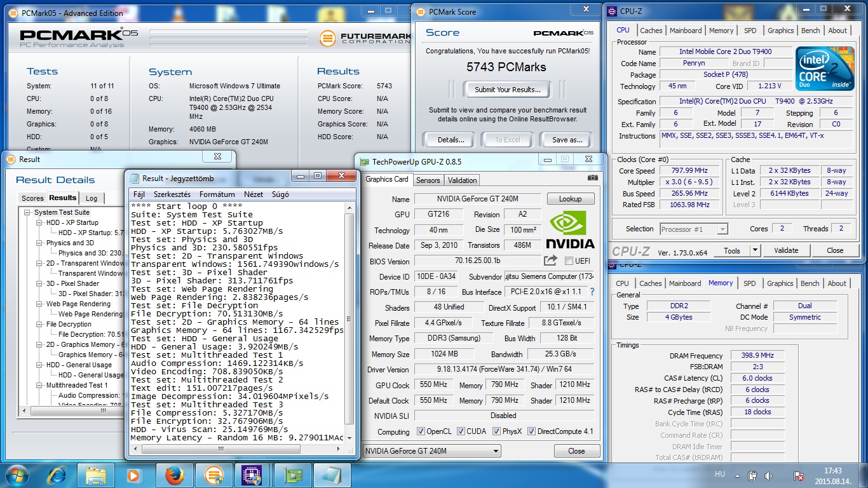Click the Bus Interface question mark in GPU-Z
Viewport: 868px width, 488px height.
pyautogui.click(x=592, y=292)
